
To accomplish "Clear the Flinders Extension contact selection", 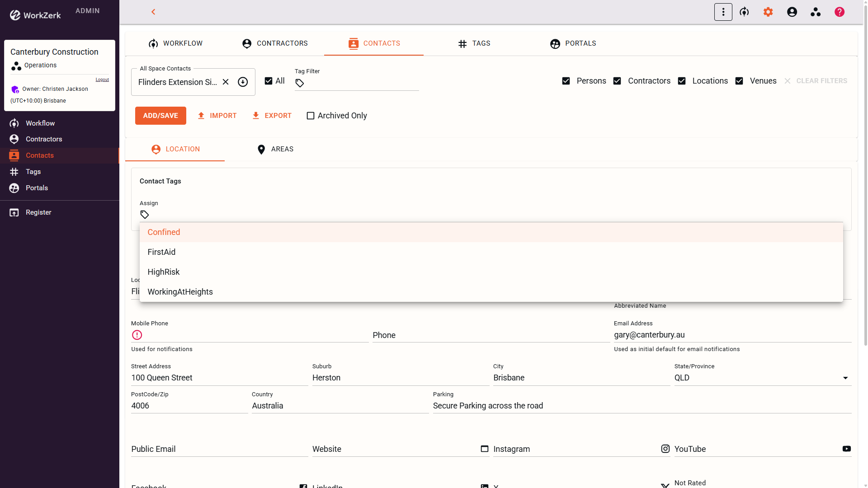I will [226, 82].
